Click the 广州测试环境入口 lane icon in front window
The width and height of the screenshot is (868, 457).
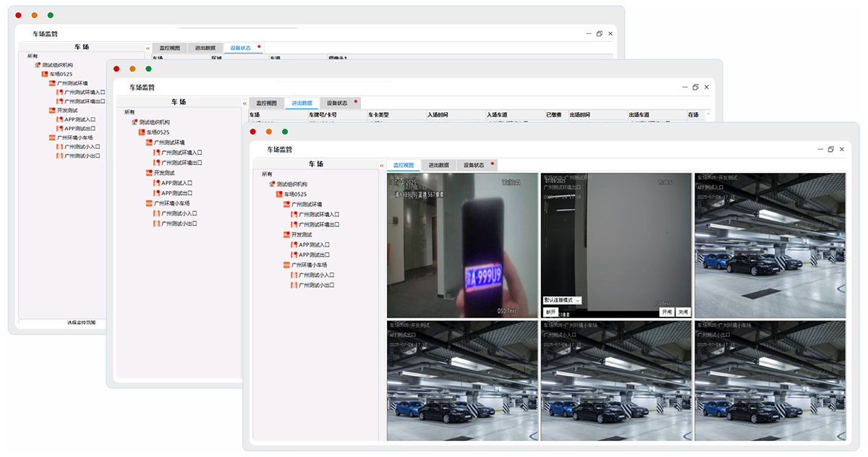pos(294,215)
